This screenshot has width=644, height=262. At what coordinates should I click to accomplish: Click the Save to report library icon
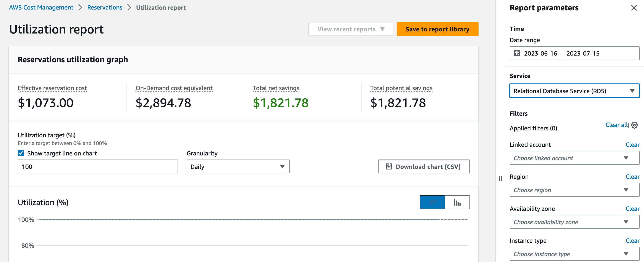tap(437, 29)
